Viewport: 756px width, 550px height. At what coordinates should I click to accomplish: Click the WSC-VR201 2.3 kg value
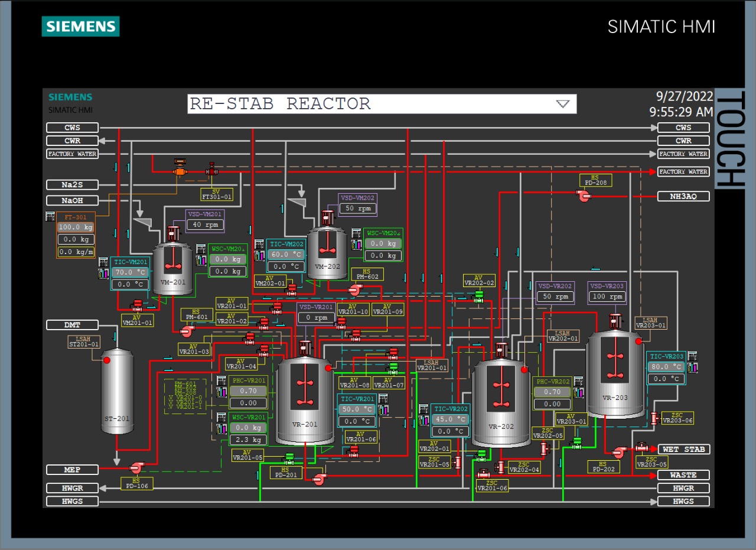click(248, 440)
